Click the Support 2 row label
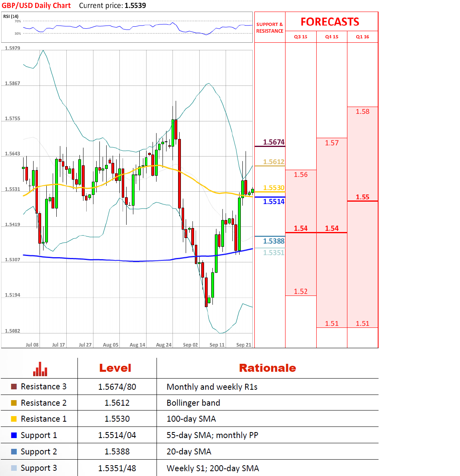 point(39,452)
